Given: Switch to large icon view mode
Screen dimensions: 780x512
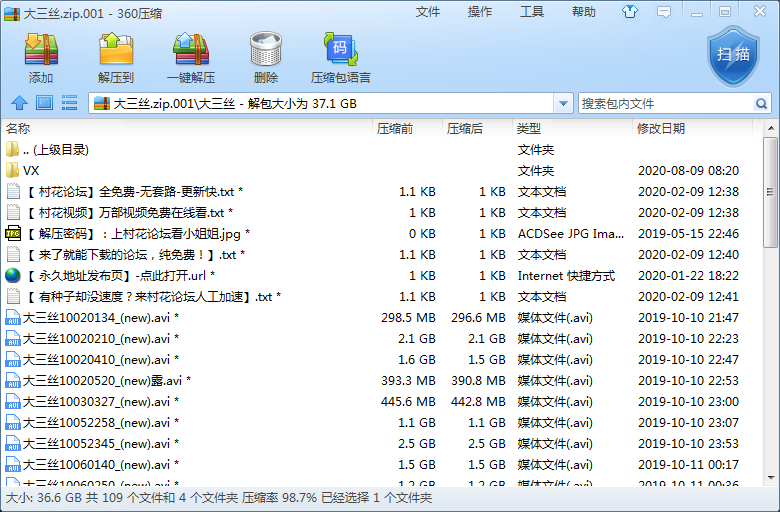Looking at the screenshot, I should (44, 103).
